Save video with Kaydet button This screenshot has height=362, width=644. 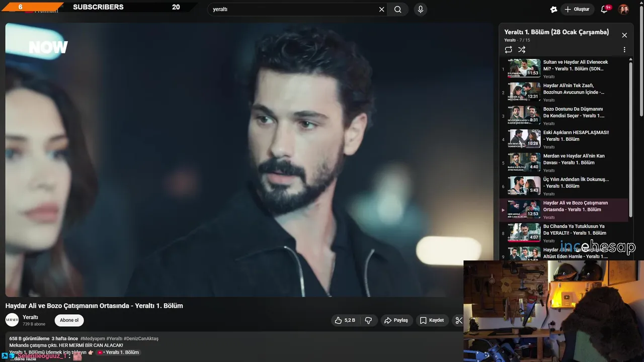432,320
